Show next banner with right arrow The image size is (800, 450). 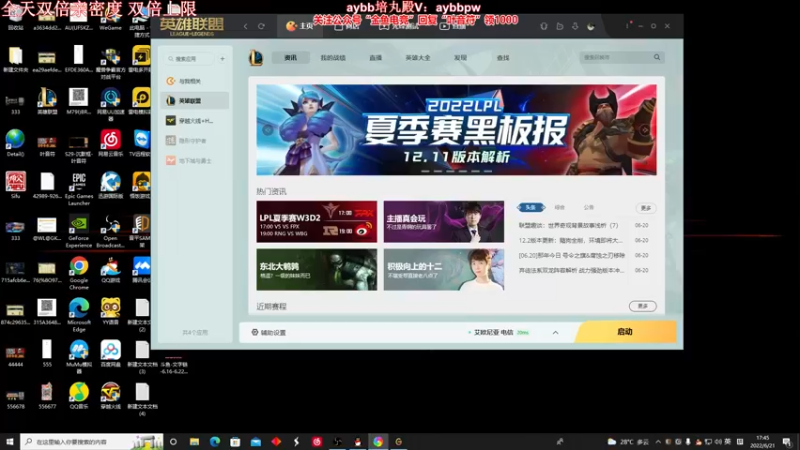(645, 130)
